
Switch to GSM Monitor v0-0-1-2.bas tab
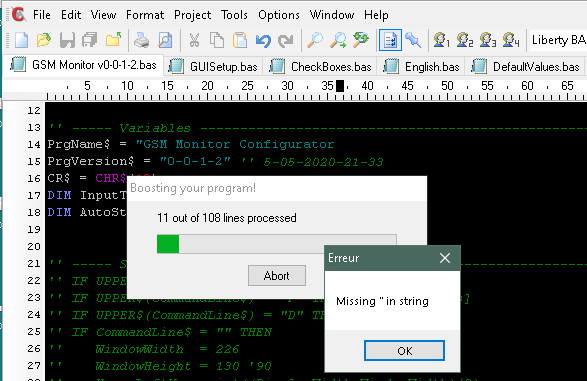[83, 65]
